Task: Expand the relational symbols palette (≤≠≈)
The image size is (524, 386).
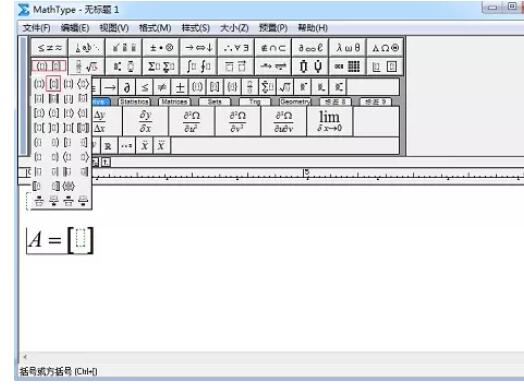Action: tap(49, 48)
